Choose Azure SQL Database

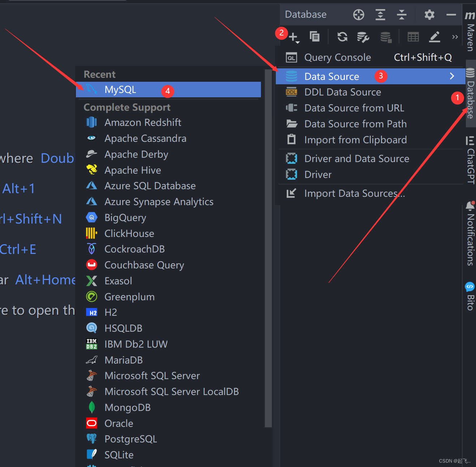click(168, 186)
